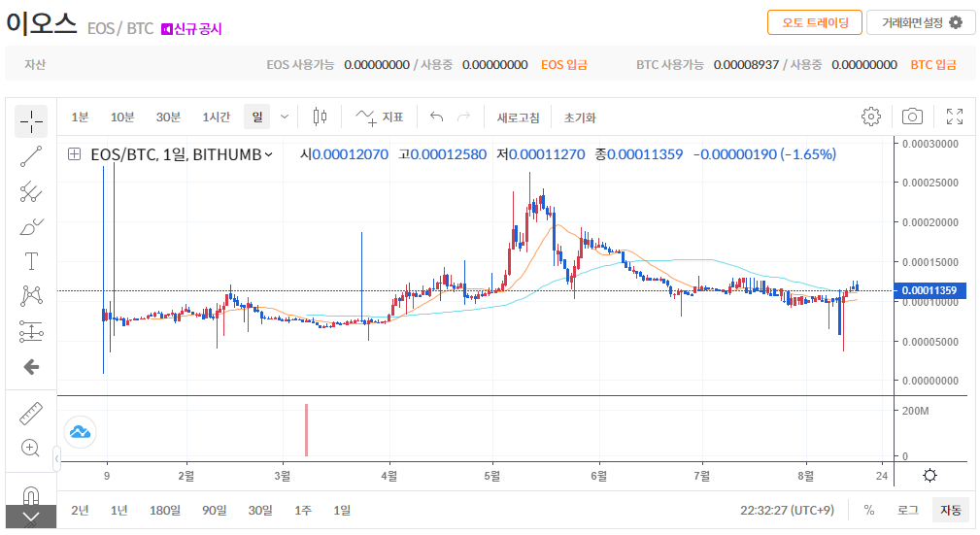
Task: Click the 0.00011270 low price value
Action: coord(547,154)
